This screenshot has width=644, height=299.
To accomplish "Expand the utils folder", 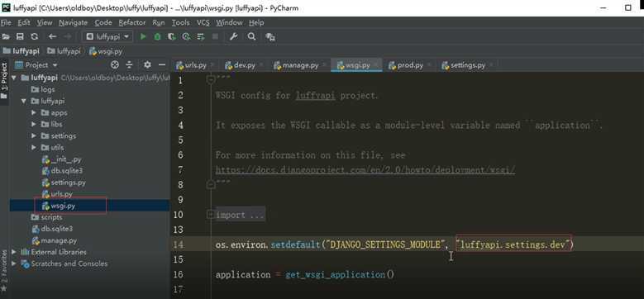I will (34, 147).
